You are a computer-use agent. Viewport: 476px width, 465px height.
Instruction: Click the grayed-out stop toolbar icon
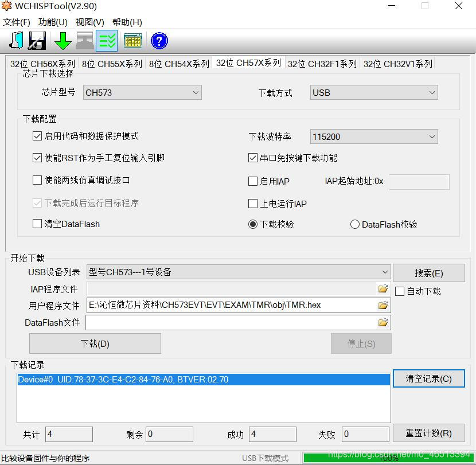pyautogui.click(x=84, y=41)
